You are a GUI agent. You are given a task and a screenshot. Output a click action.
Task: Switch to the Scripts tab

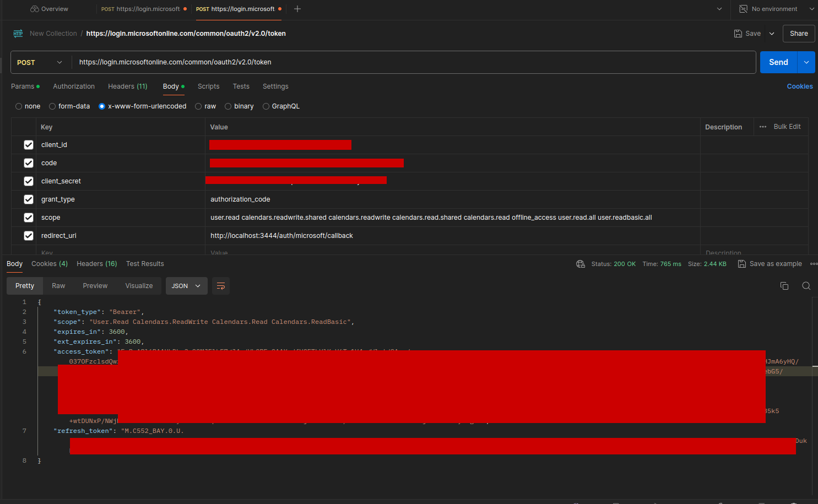pyautogui.click(x=208, y=86)
